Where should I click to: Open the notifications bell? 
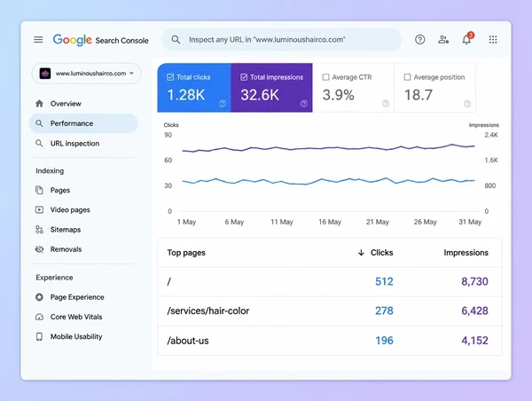pos(467,39)
